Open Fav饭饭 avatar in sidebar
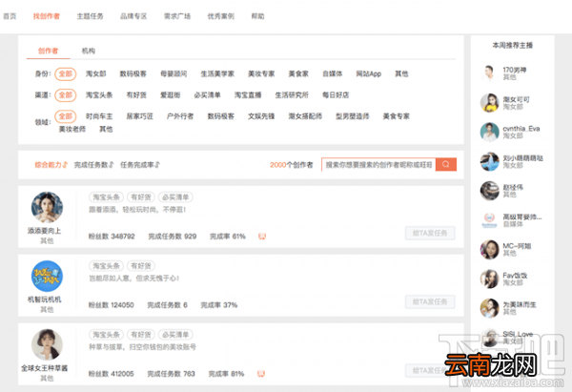Image resolution: width=572 pixels, height=392 pixels. pos(489,279)
